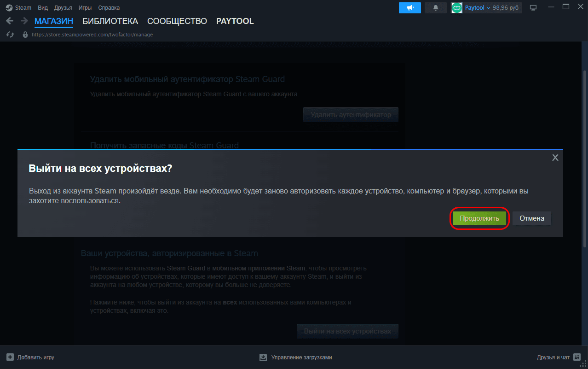The image size is (588, 369).
Task: Select the МАГАЗИН tab
Action: point(54,21)
